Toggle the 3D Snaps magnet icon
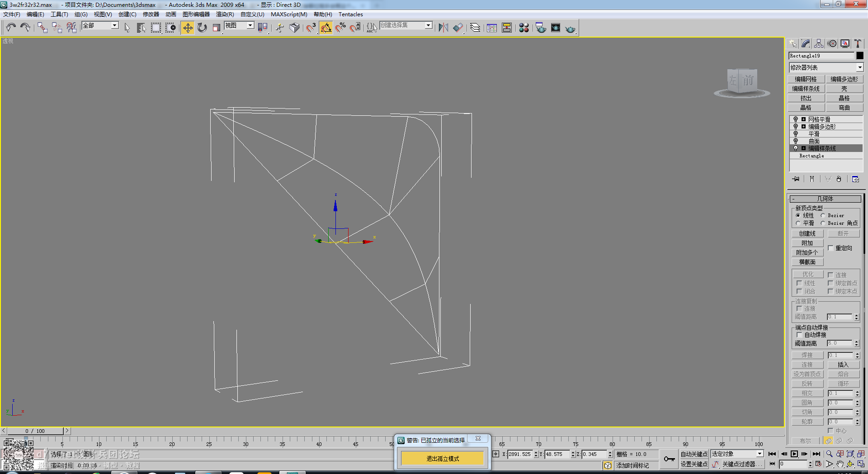 (311, 28)
